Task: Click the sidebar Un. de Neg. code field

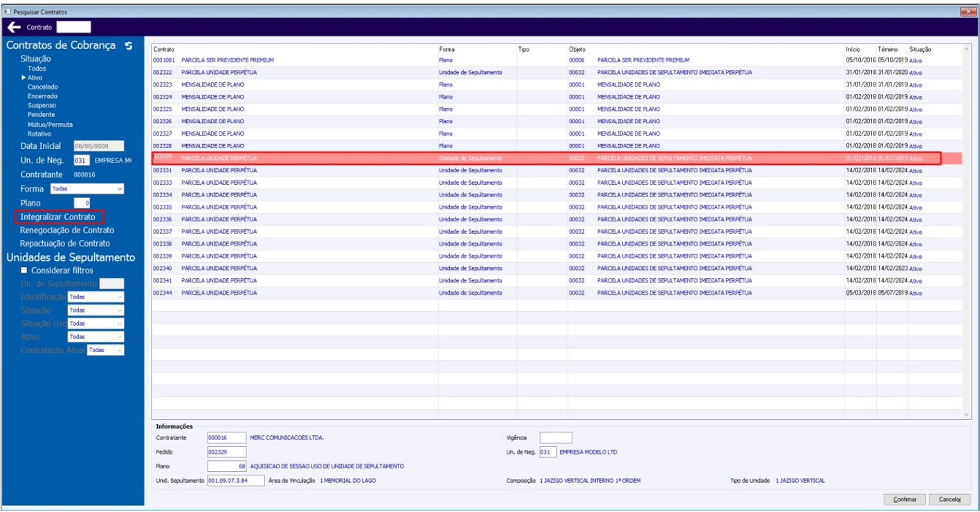Action: (x=82, y=160)
